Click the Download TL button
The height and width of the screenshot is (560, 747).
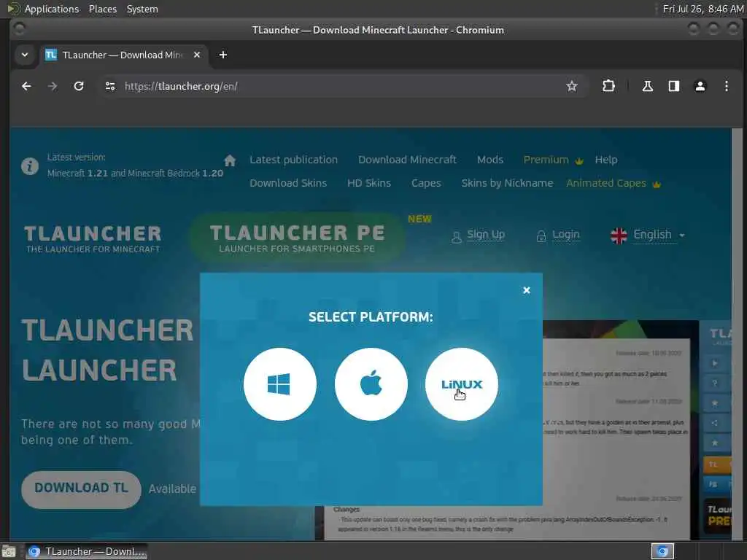(x=81, y=489)
